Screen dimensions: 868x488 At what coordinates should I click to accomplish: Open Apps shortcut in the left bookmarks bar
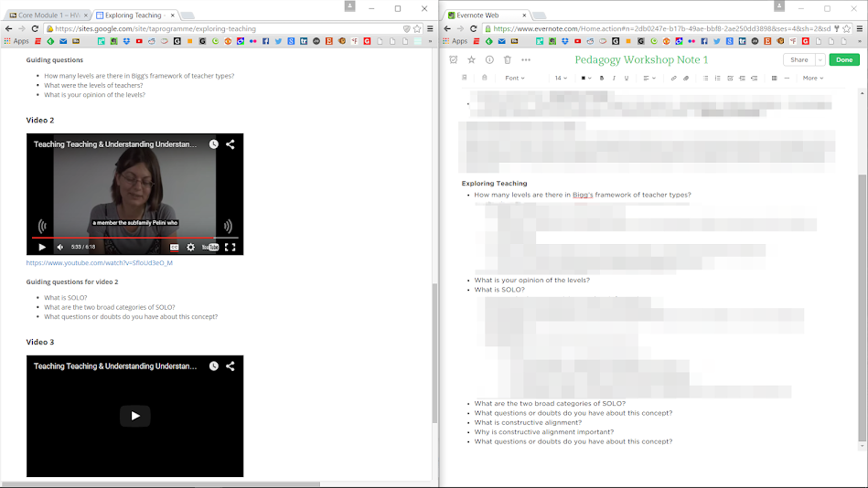point(16,41)
